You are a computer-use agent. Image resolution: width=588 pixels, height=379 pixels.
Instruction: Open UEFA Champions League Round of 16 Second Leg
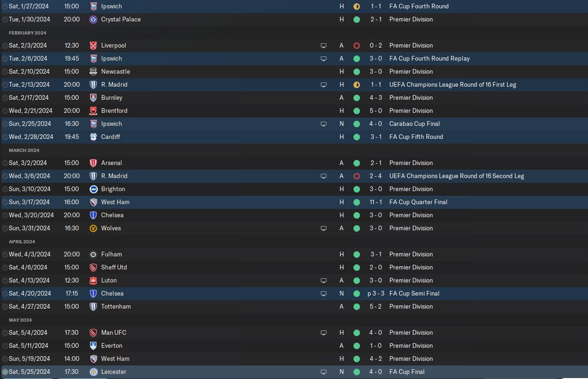457,176
